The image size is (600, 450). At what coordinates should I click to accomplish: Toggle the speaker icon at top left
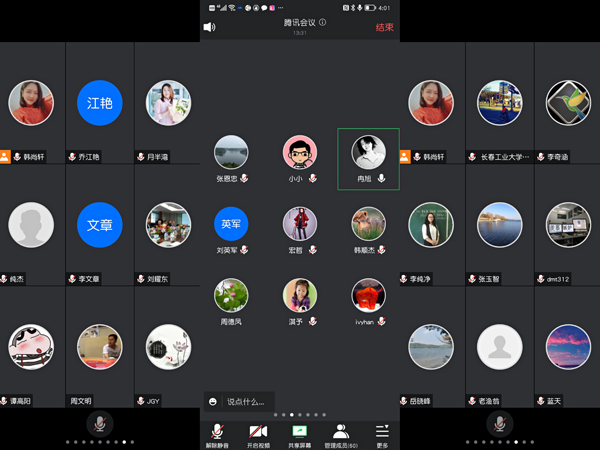pos(209,27)
